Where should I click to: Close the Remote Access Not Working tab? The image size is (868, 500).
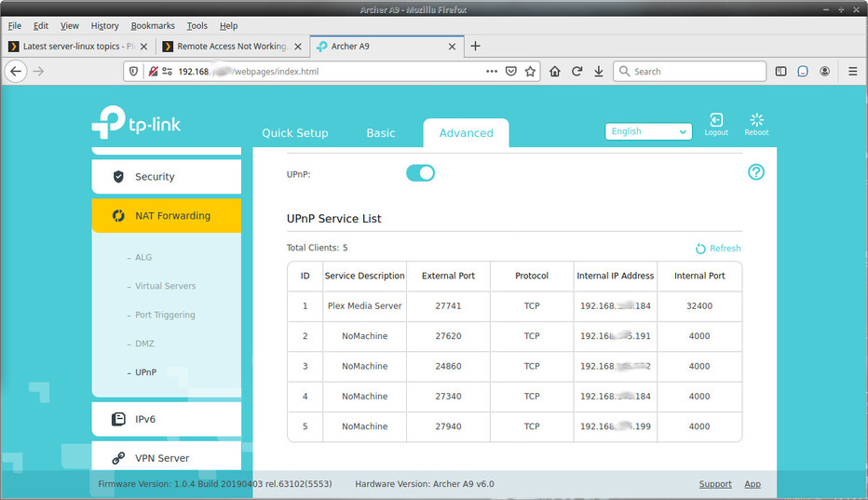click(298, 47)
